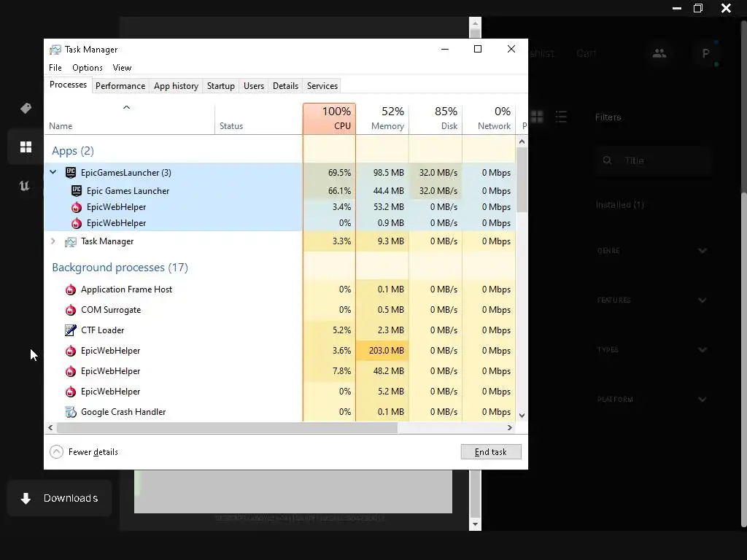This screenshot has height=560, width=747.
Task: Open the File menu in Task Manager
Action: coord(55,68)
